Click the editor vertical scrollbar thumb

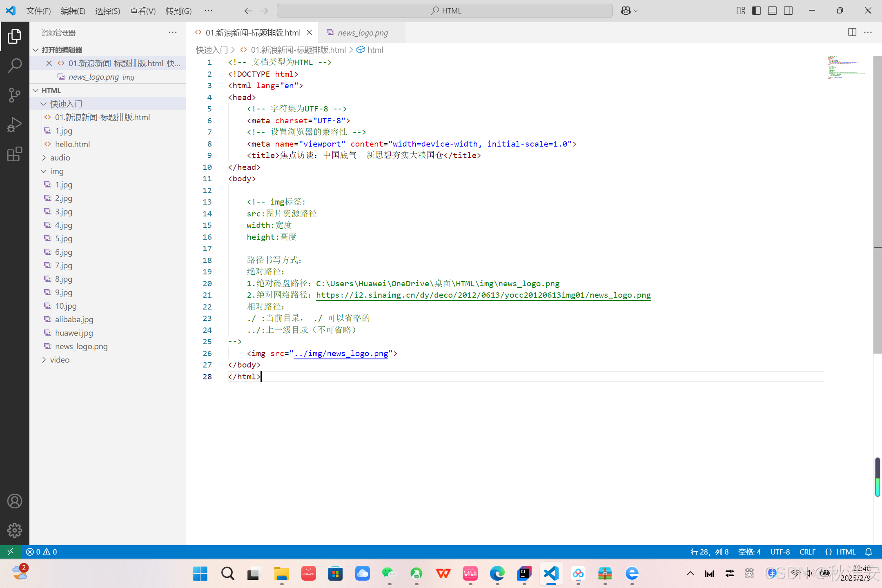pos(878,204)
